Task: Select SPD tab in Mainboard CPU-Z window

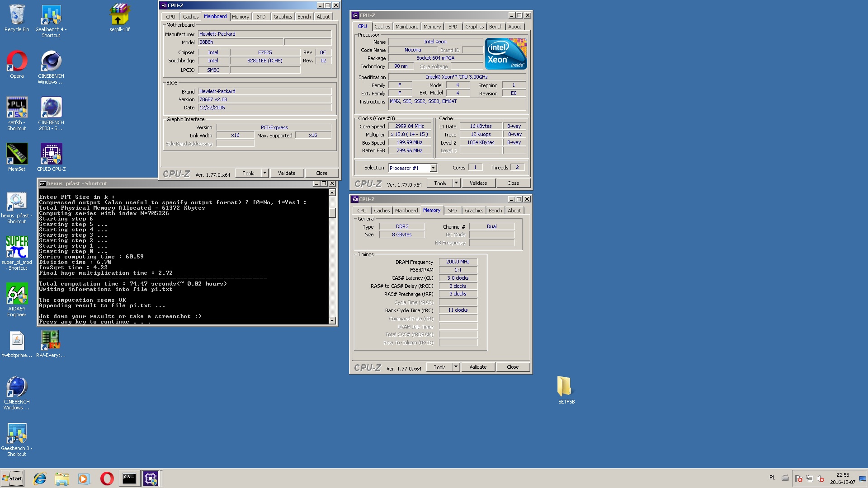Action: tap(261, 17)
